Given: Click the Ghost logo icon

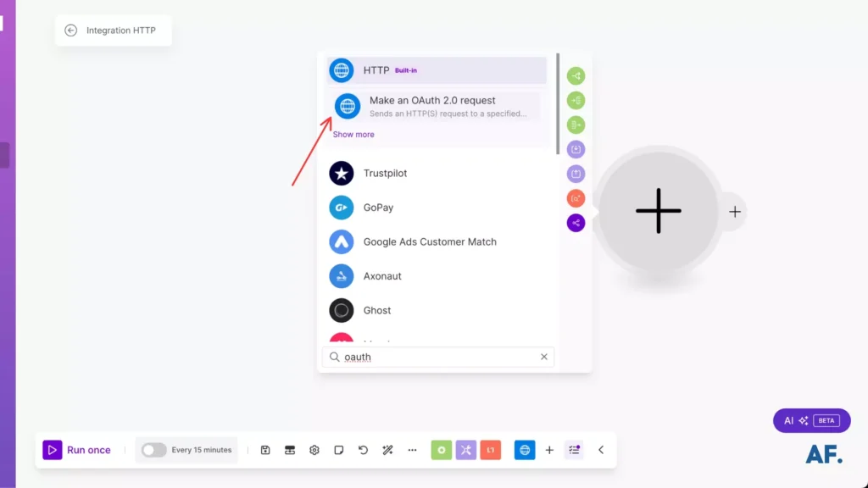Looking at the screenshot, I should [342, 310].
